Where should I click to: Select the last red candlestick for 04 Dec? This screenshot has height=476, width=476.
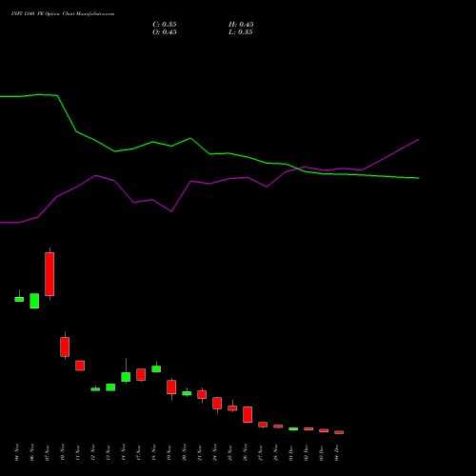click(x=339, y=432)
